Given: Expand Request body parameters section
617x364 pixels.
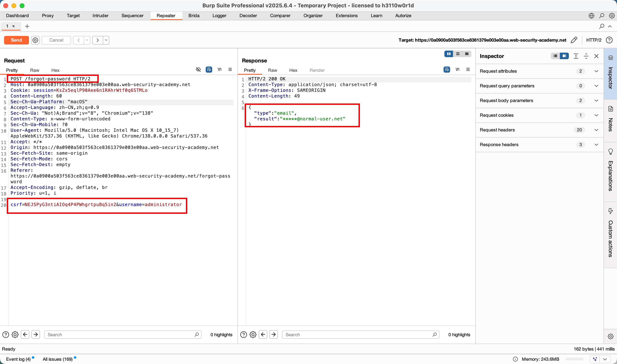Looking at the screenshot, I should (x=596, y=101).
